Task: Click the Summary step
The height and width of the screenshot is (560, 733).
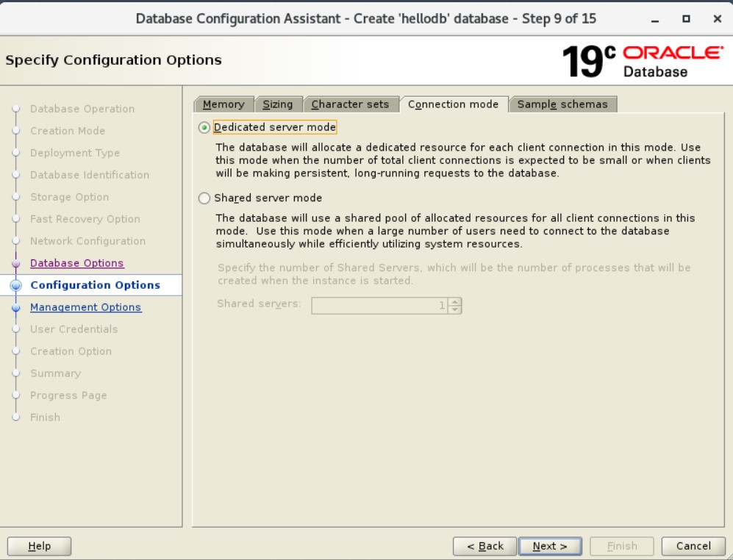Action: (x=56, y=373)
